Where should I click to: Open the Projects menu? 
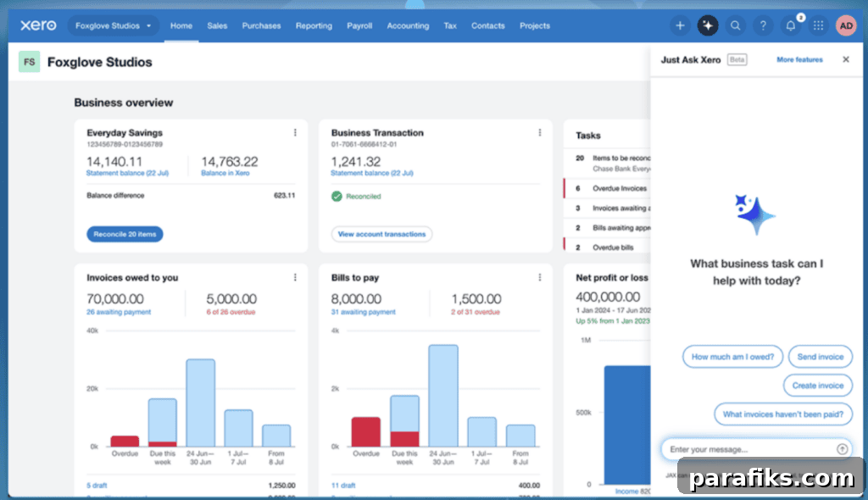(535, 25)
